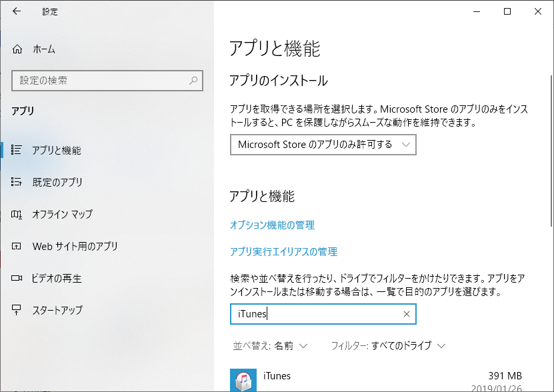Open Web サイト用のアプリ settings
The width and height of the screenshot is (554, 392).
(x=107, y=246)
